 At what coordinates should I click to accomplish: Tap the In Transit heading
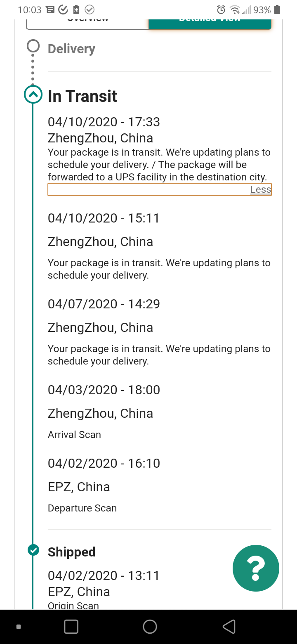click(82, 97)
